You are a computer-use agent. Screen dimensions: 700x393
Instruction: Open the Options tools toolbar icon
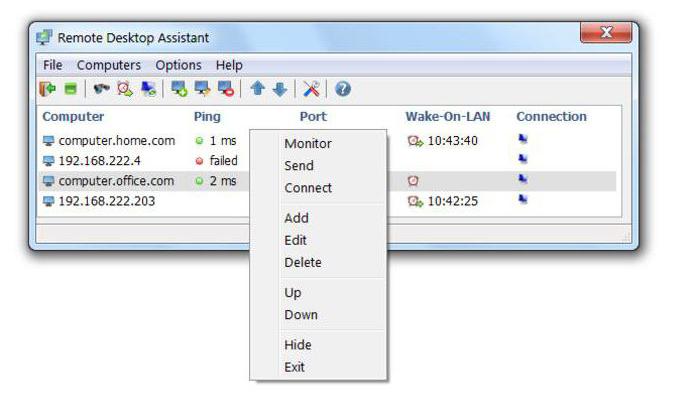[x=311, y=89]
